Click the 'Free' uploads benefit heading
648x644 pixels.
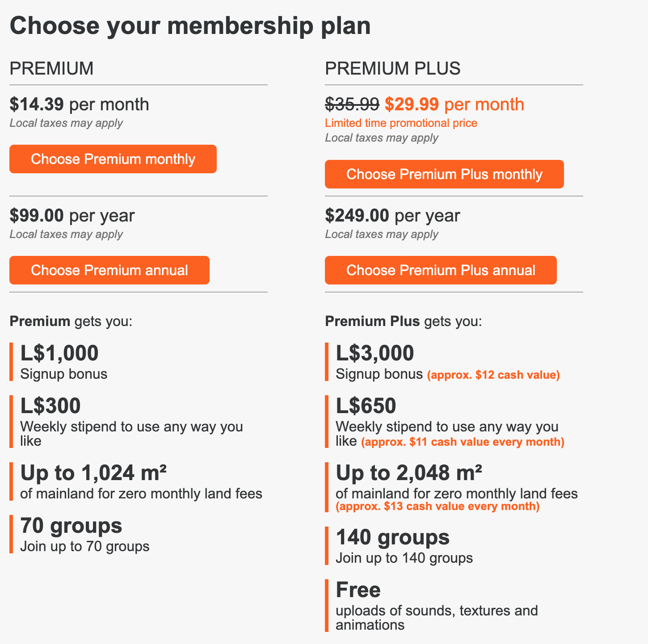click(358, 590)
